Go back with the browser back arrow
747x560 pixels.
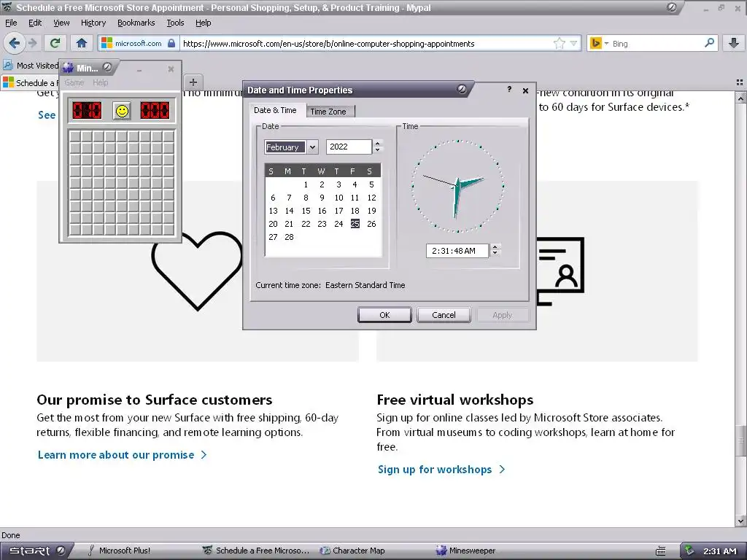[x=14, y=43]
